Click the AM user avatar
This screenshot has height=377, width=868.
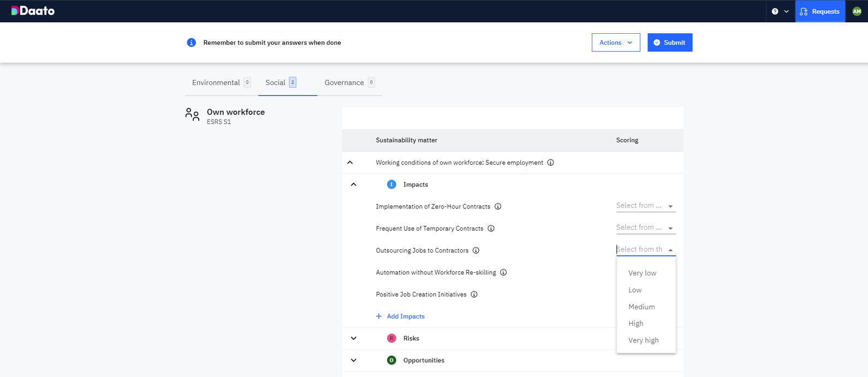(857, 11)
